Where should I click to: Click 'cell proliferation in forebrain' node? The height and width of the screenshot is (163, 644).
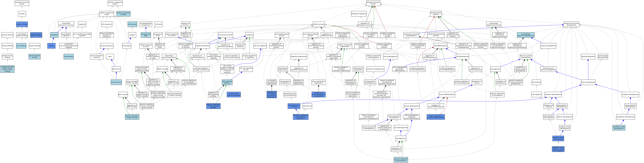294,106
